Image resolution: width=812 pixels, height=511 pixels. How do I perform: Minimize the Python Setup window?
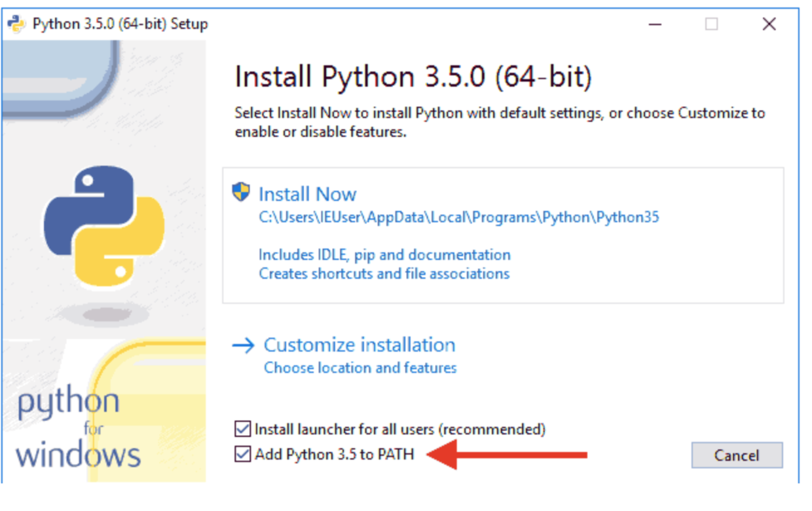pos(655,24)
